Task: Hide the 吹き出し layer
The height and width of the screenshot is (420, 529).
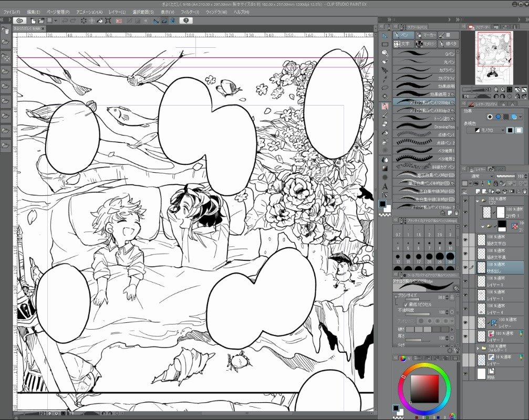Action: 465,267
